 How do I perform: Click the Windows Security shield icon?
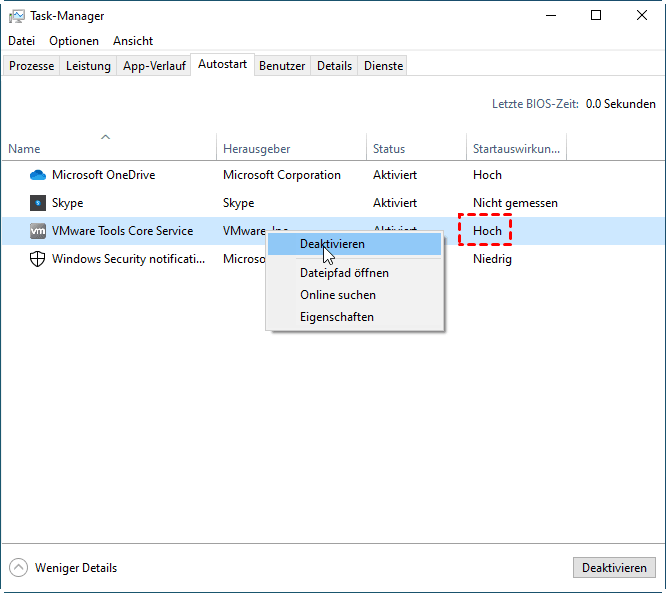click(x=38, y=259)
